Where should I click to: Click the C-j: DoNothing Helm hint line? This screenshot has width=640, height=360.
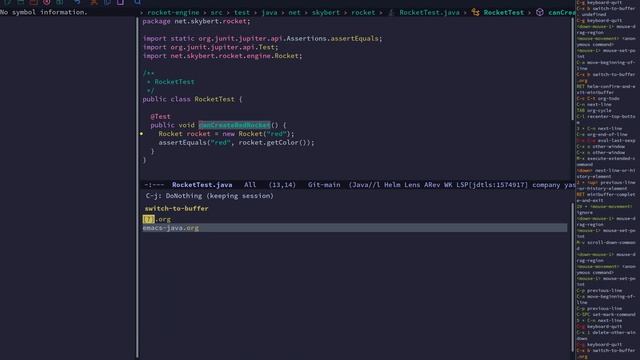click(209, 196)
